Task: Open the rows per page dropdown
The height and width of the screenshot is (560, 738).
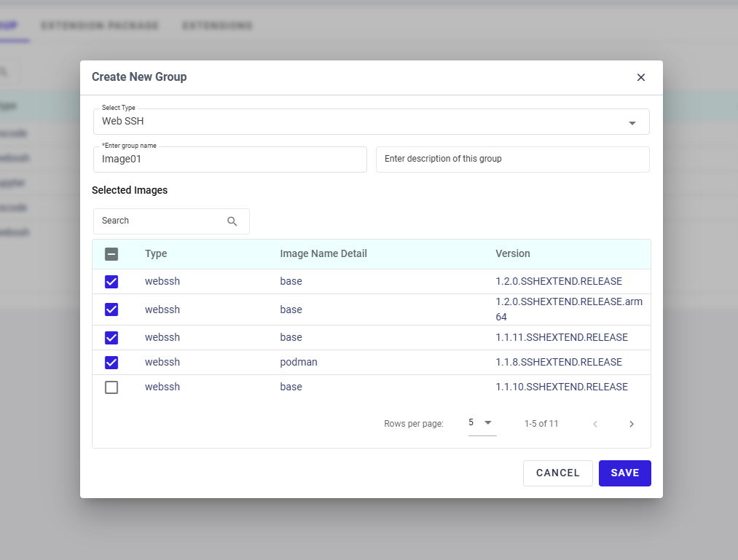Action: [x=482, y=422]
